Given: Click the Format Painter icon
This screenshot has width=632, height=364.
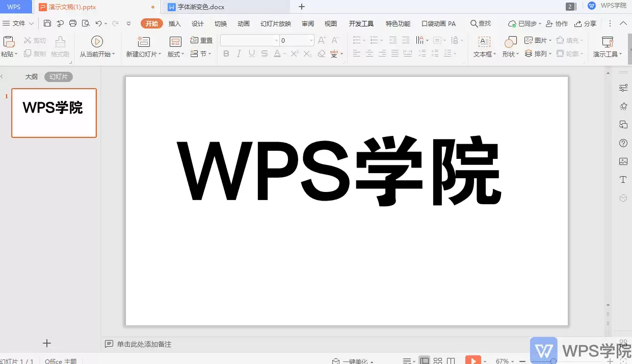Looking at the screenshot, I should [x=60, y=42].
